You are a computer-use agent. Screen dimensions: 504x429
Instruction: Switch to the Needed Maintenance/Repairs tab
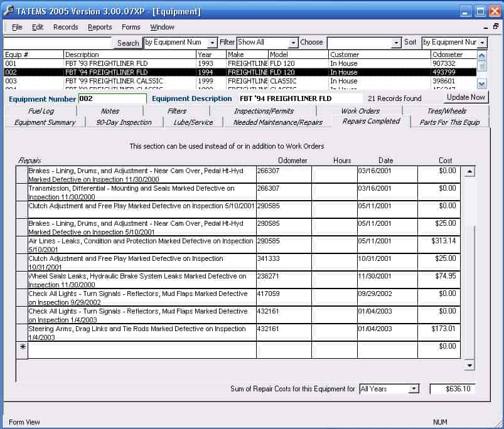coord(277,122)
